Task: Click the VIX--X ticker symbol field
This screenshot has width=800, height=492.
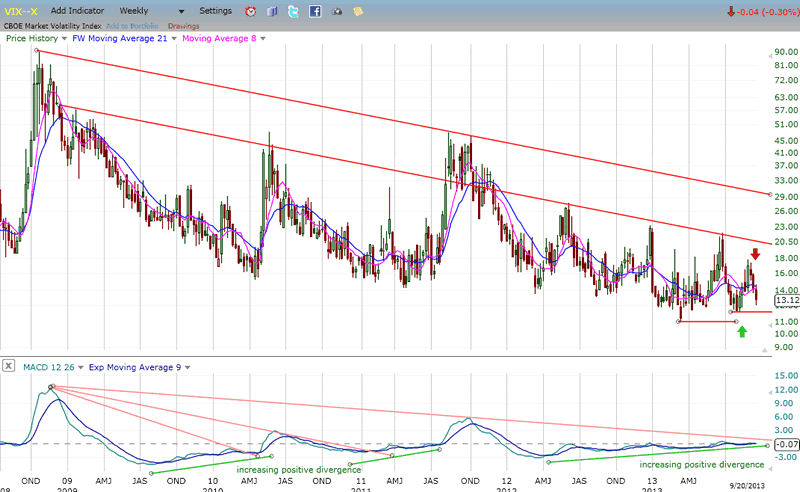Action: point(22,11)
